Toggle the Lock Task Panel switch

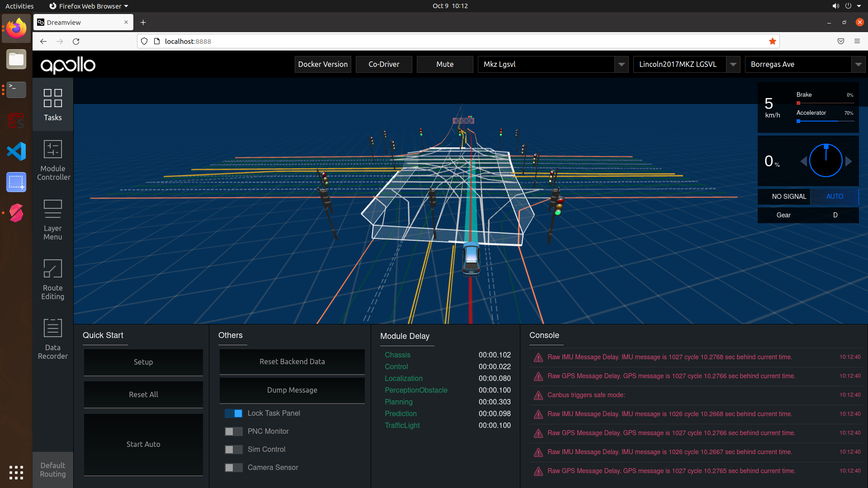234,413
